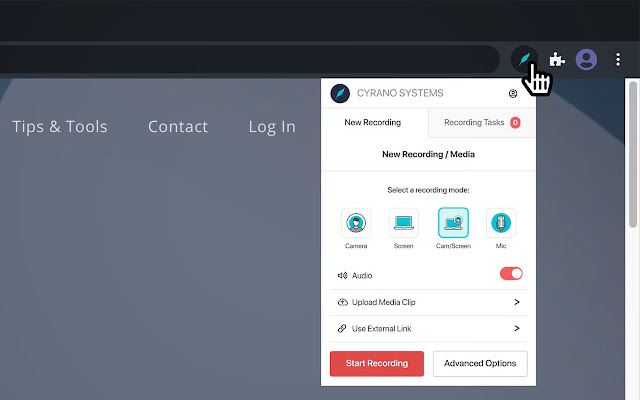Open the Contact page link

[x=178, y=127]
